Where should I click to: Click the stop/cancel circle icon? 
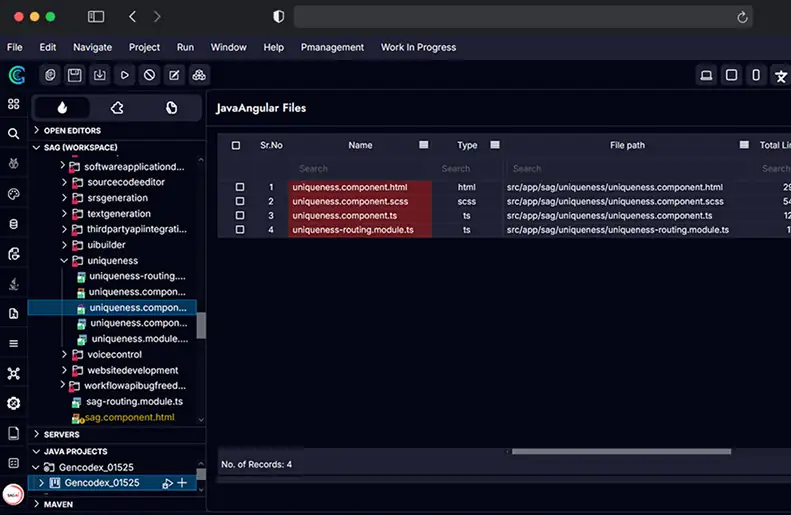[x=149, y=75]
